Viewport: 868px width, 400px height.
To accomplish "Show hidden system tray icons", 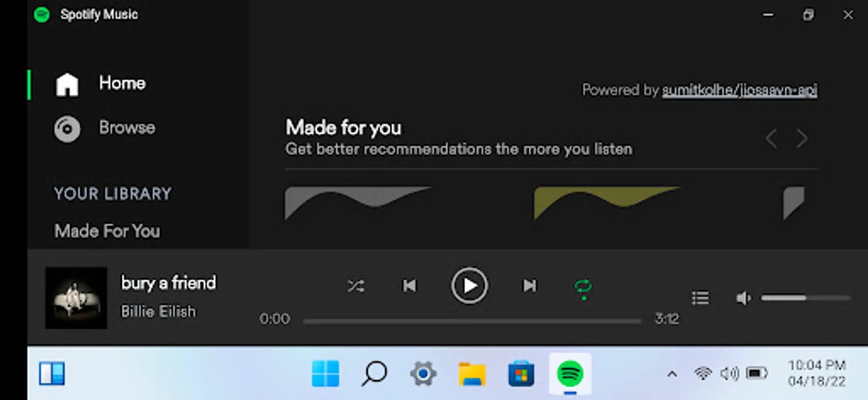I will 672,374.
